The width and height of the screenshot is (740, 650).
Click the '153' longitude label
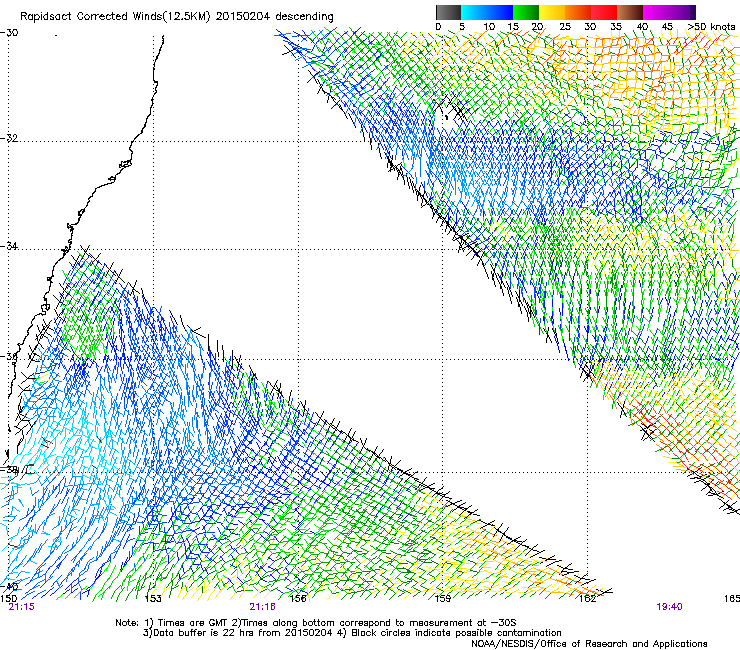[x=152, y=599]
